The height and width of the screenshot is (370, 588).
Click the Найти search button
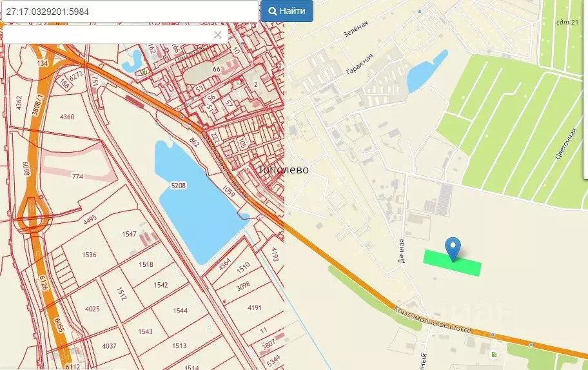[x=287, y=11]
